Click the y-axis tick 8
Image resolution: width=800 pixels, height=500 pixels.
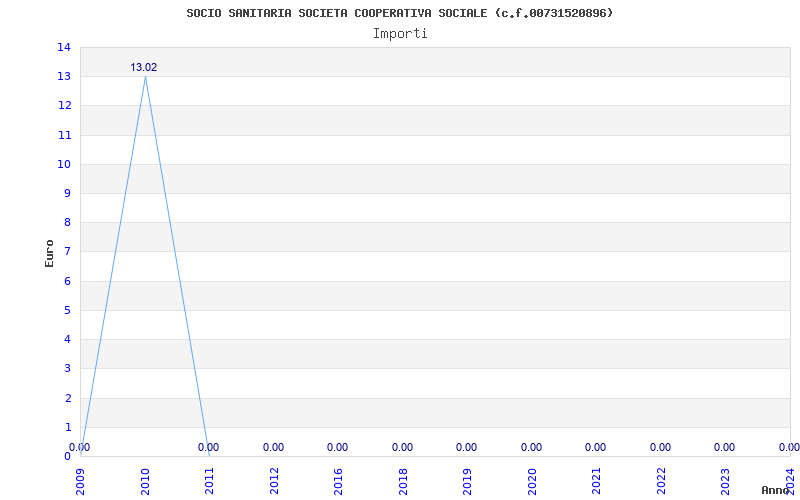tap(68, 222)
